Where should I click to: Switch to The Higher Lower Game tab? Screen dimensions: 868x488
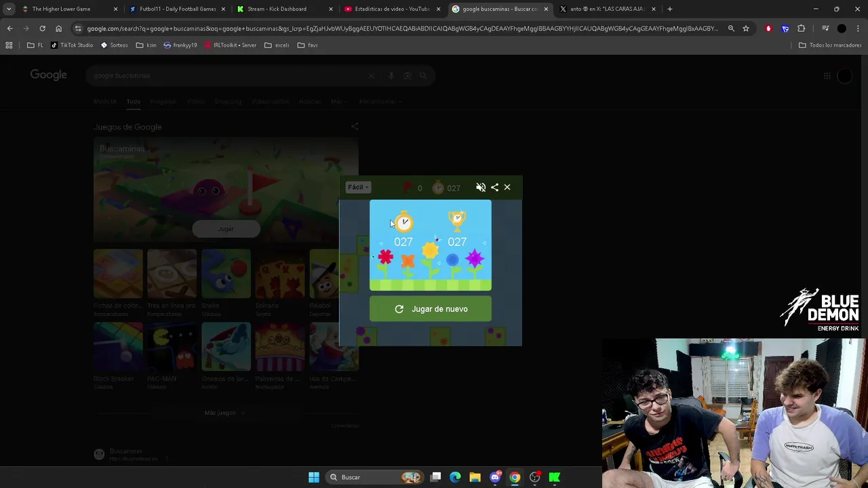coord(61,9)
